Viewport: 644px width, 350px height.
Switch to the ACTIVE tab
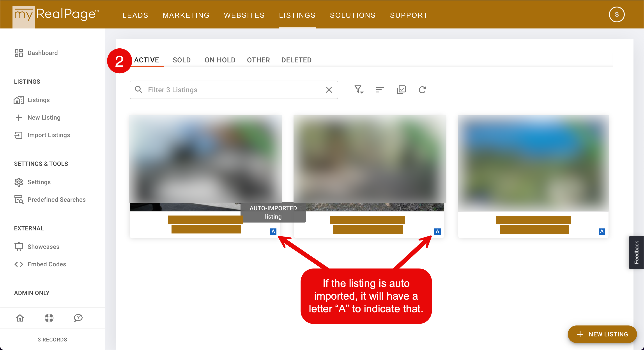tap(147, 60)
